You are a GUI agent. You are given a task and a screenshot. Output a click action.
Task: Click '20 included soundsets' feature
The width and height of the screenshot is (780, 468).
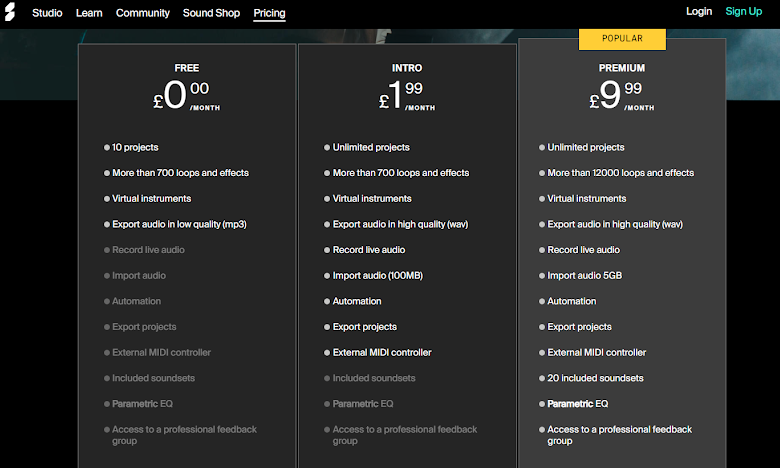coord(595,378)
